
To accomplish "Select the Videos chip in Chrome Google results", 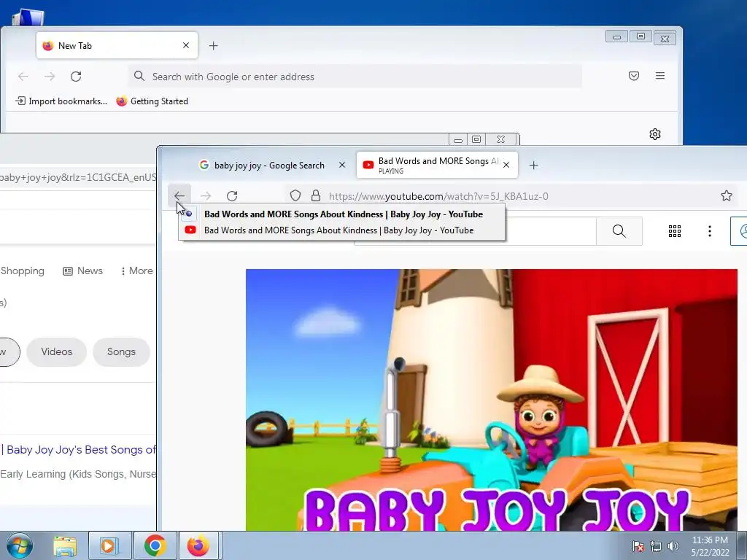I will coord(57,352).
